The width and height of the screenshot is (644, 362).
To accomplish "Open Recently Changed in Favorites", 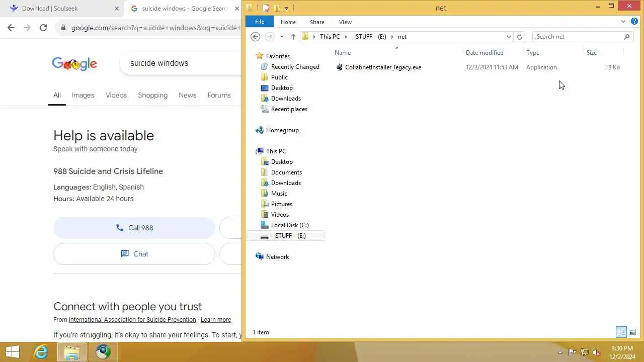I will 295,67.
